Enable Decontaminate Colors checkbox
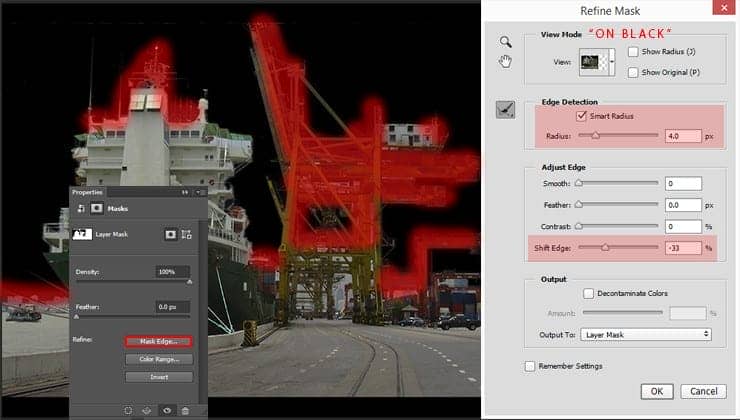This screenshot has height=420, width=740. point(588,293)
